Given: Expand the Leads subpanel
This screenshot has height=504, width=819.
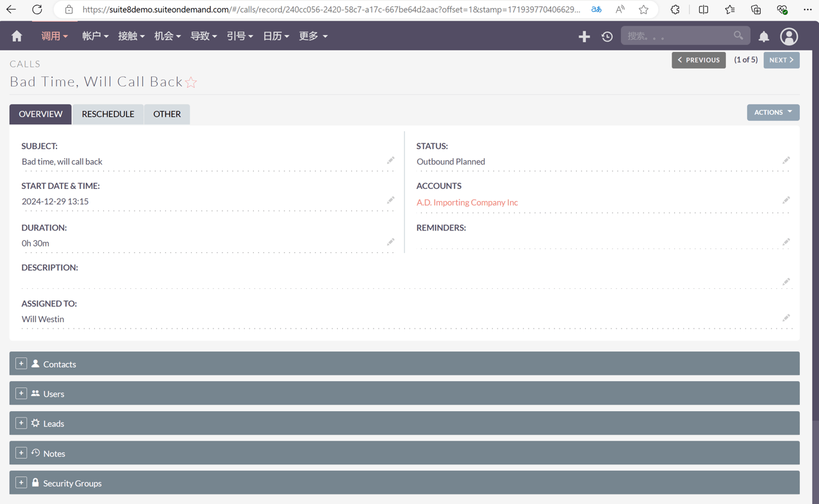Looking at the screenshot, I should click(21, 423).
